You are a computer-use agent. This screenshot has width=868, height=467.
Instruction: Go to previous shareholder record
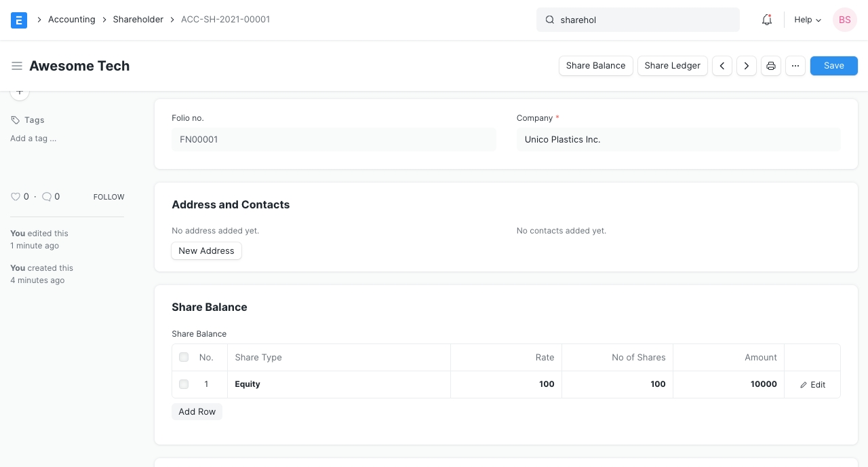722,66
